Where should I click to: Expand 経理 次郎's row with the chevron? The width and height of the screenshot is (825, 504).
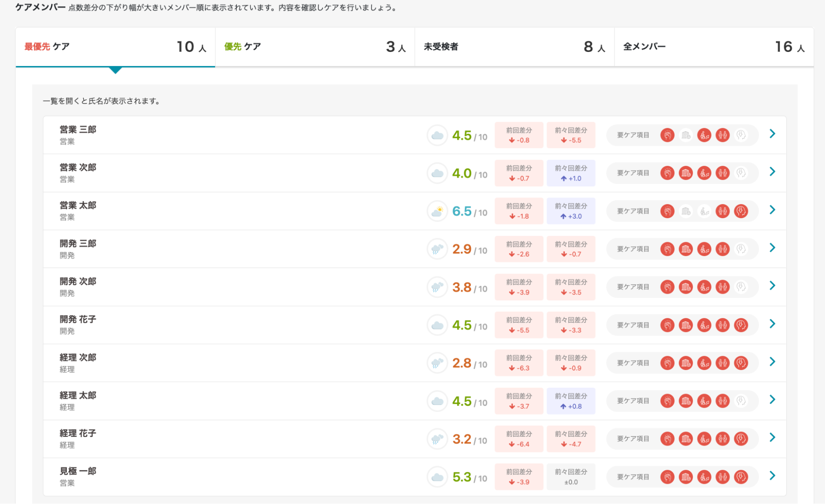pos(772,362)
